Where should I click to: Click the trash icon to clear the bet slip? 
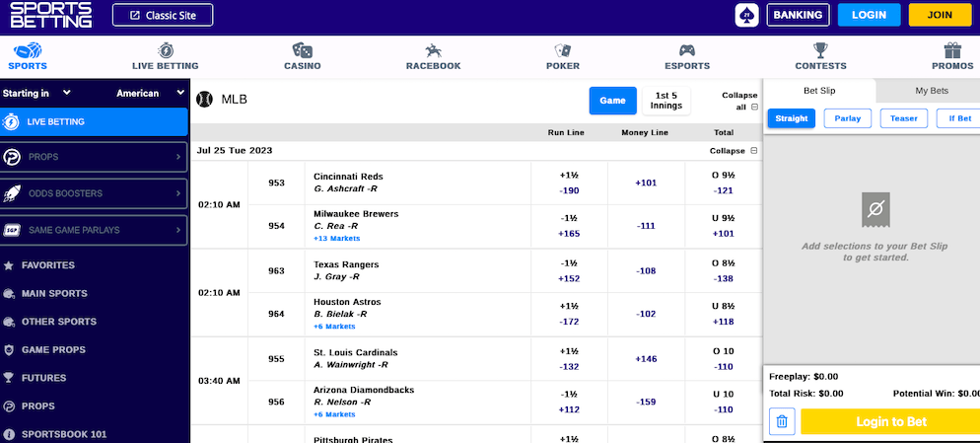coord(781,421)
